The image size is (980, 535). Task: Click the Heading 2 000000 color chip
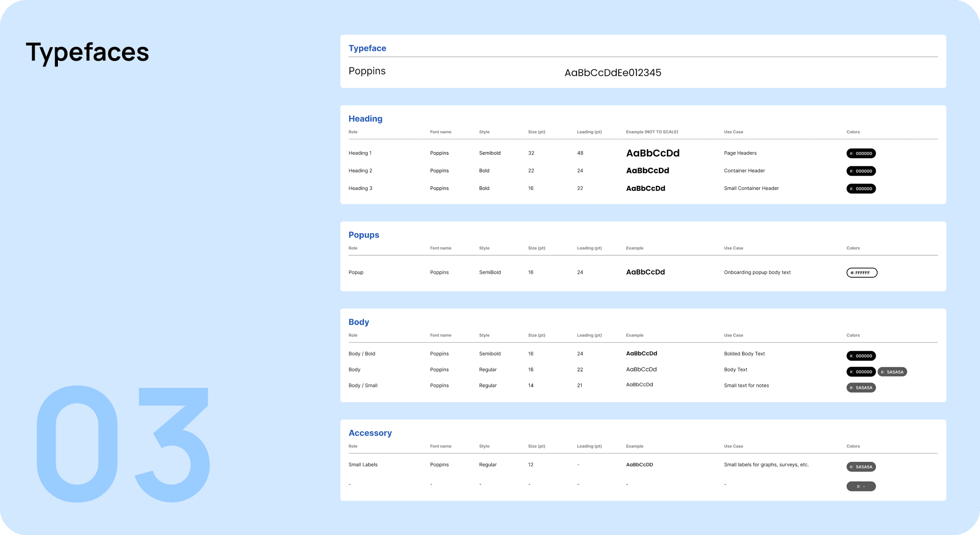coord(861,171)
